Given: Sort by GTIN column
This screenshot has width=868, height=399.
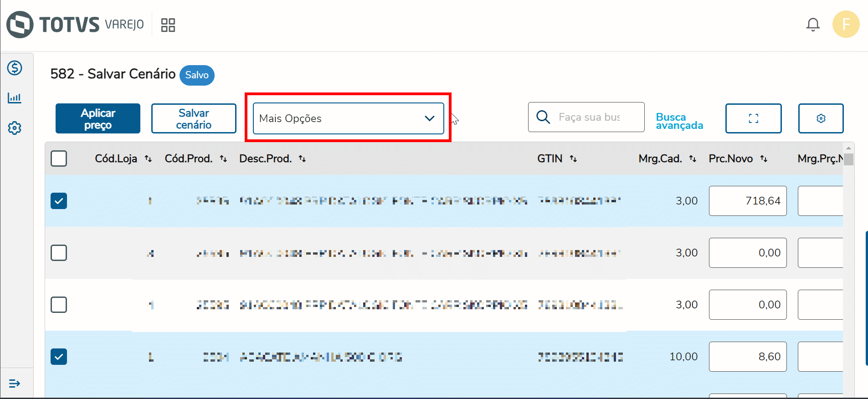Looking at the screenshot, I should point(573,159).
